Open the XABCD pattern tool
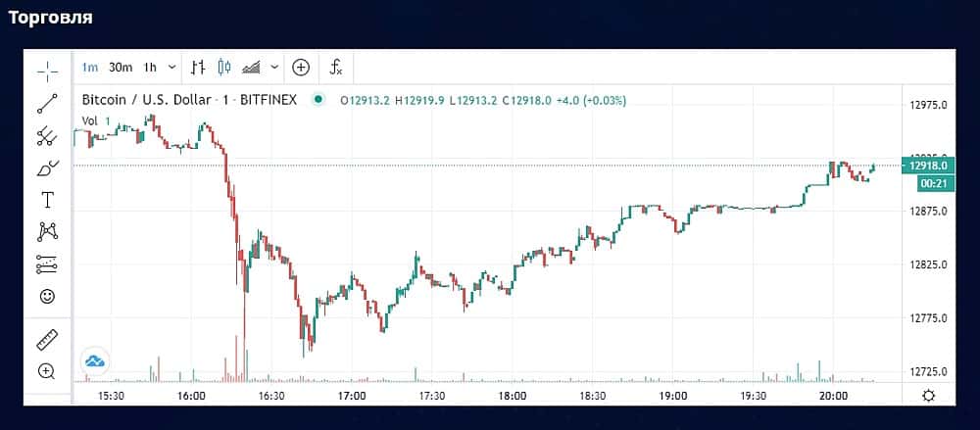This screenshot has width=980, height=430. pos(47,232)
